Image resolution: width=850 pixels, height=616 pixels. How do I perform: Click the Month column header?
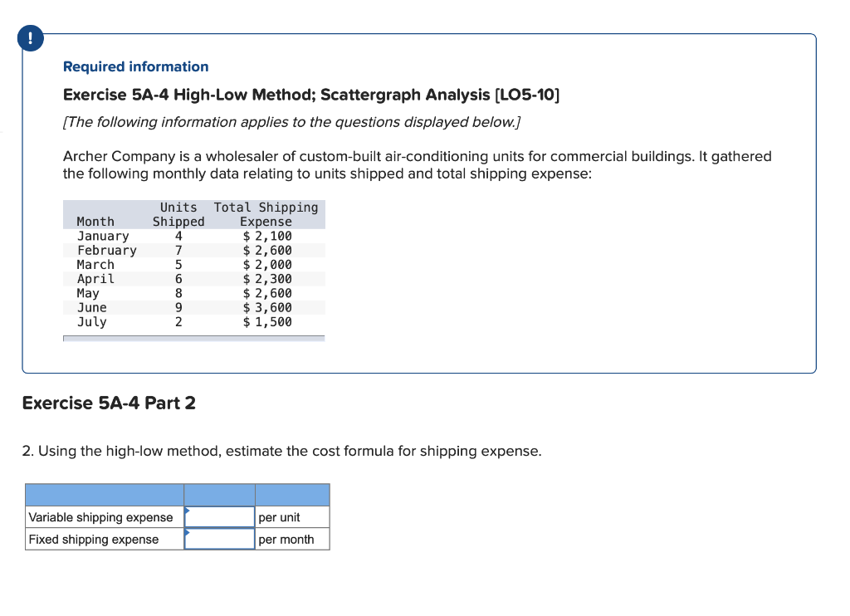[95, 221]
